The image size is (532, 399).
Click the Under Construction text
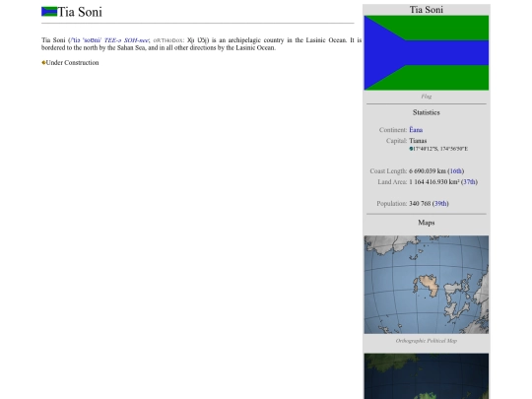click(x=72, y=62)
